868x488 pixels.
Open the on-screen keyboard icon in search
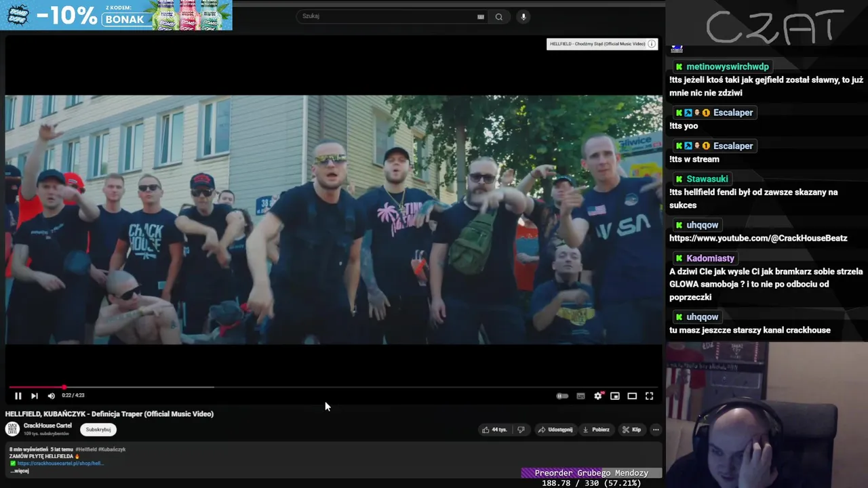click(x=481, y=17)
